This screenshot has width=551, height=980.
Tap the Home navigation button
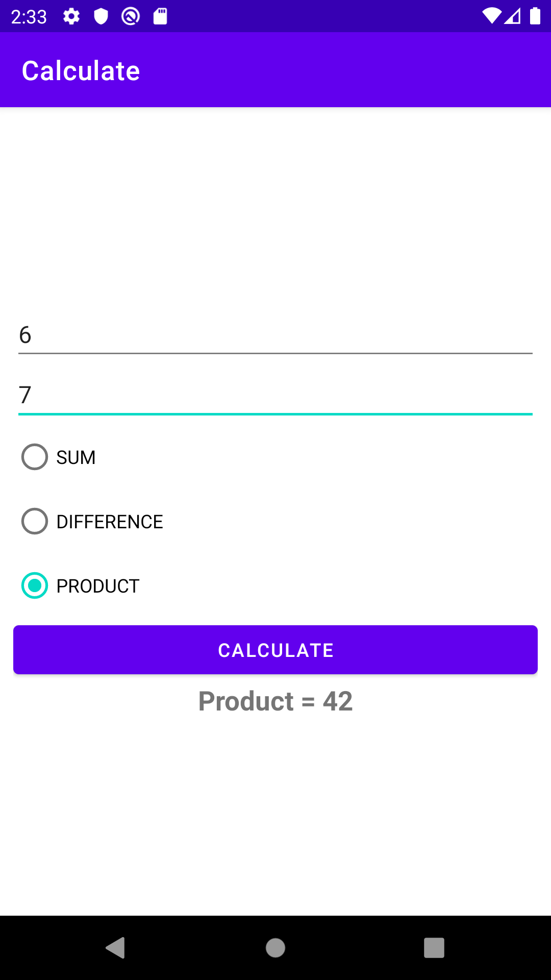tap(275, 948)
